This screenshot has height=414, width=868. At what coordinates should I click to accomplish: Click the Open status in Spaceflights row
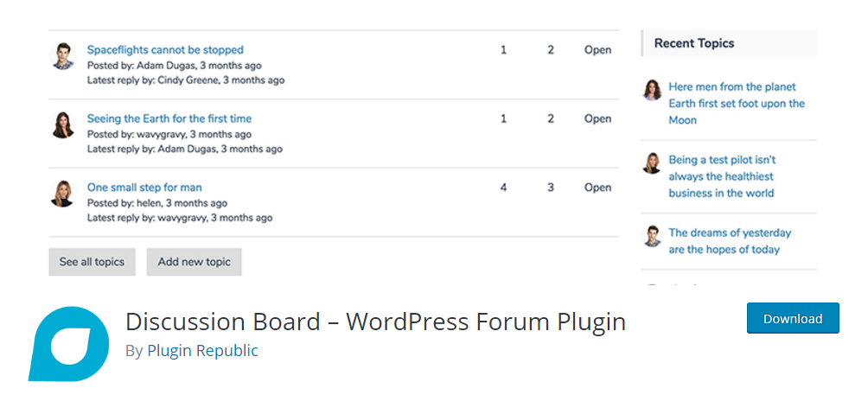(x=598, y=50)
